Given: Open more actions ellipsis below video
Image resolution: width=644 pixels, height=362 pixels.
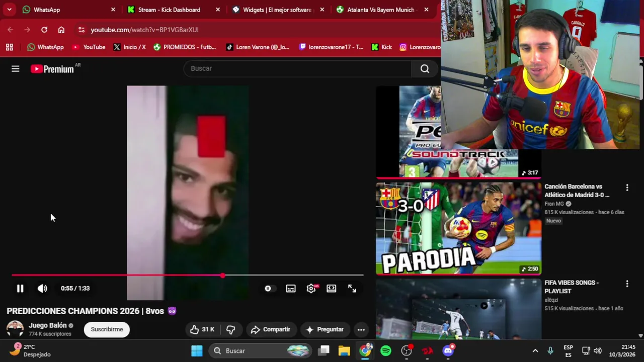Looking at the screenshot, I should tap(361, 330).
